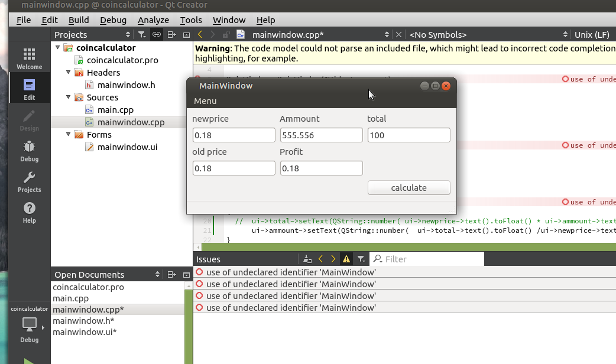Open the Window menu

click(229, 20)
